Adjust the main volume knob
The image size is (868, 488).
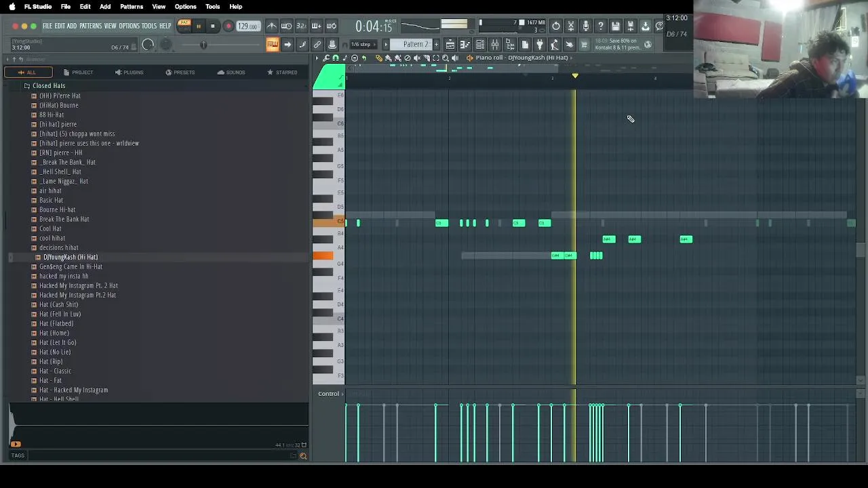(x=148, y=45)
